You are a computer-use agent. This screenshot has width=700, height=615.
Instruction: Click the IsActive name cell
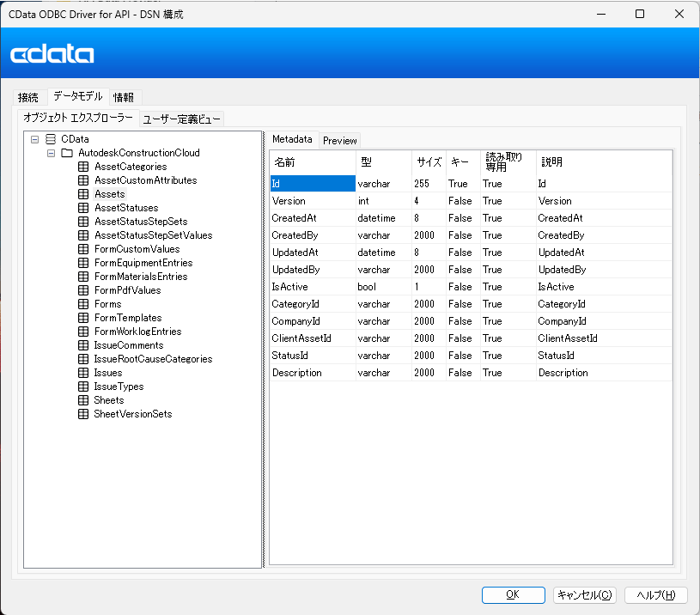click(x=313, y=287)
